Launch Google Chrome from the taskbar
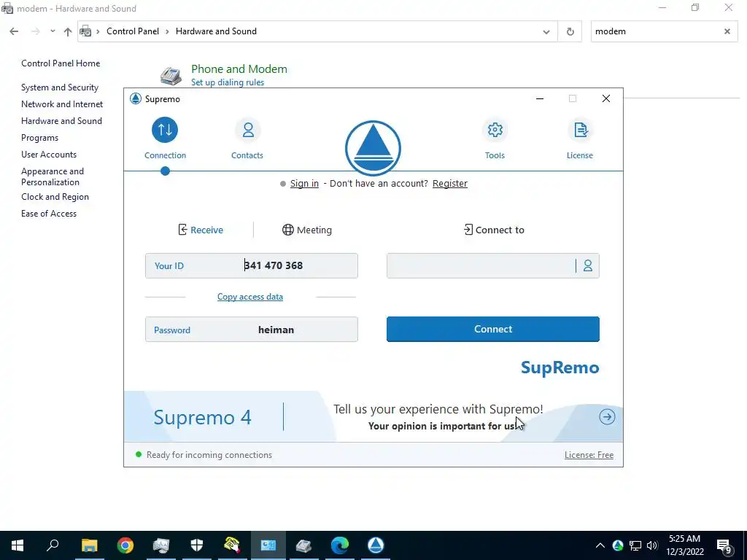This screenshot has width=747, height=560. (x=125, y=545)
